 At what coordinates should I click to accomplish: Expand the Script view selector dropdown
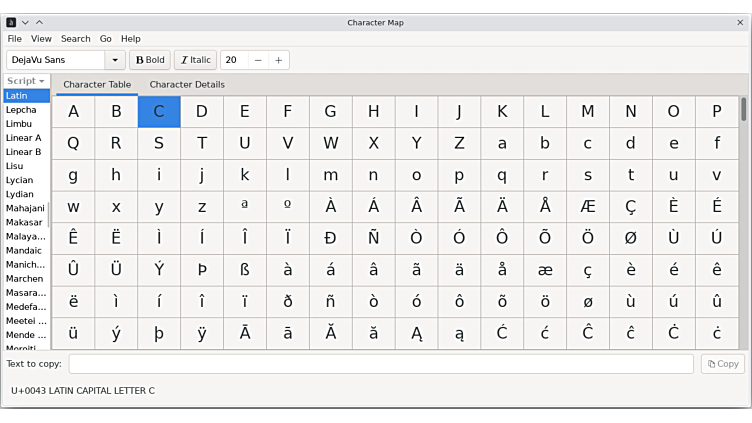tap(26, 81)
